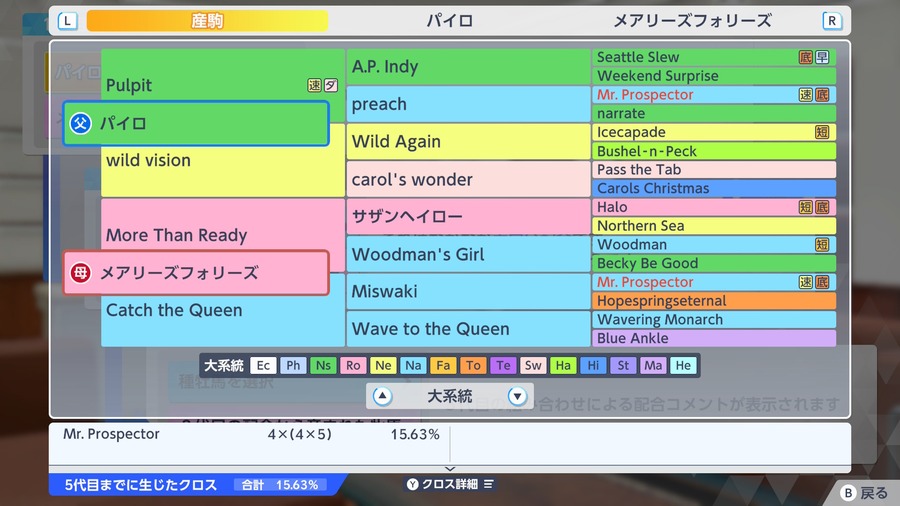The height and width of the screenshot is (506, 900).
Task: Click the Ro lineage legend swatch
Action: [x=353, y=365]
